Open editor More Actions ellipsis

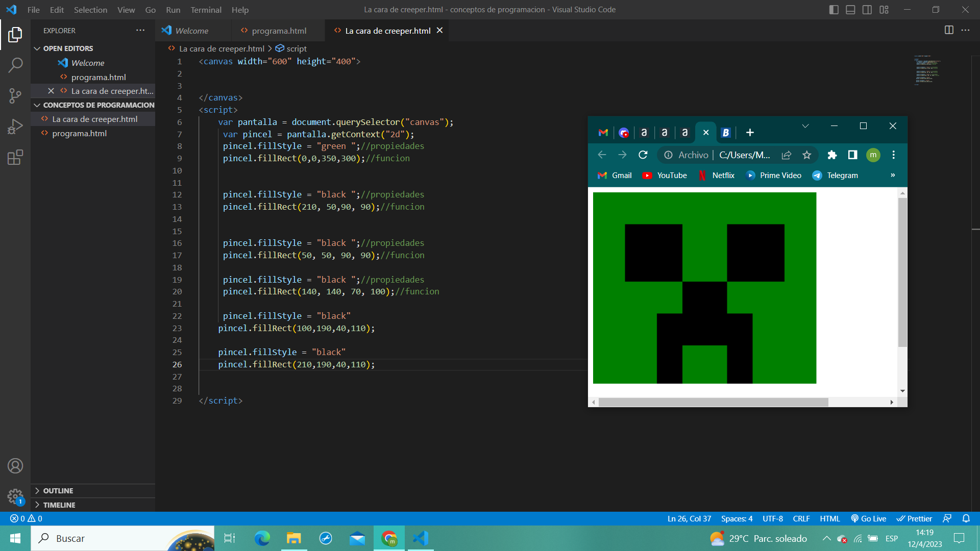(x=965, y=30)
